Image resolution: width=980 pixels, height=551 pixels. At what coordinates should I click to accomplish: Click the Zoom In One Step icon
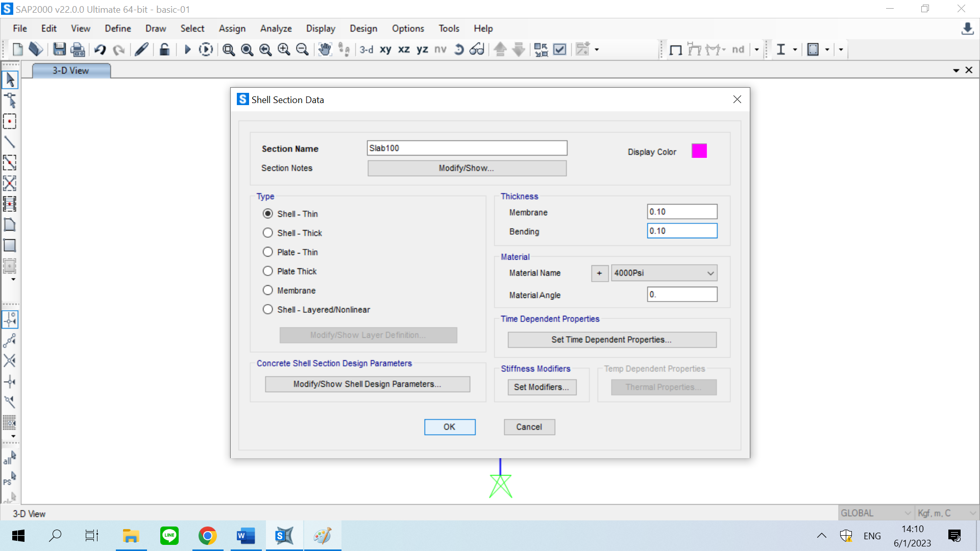click(284, 49)
